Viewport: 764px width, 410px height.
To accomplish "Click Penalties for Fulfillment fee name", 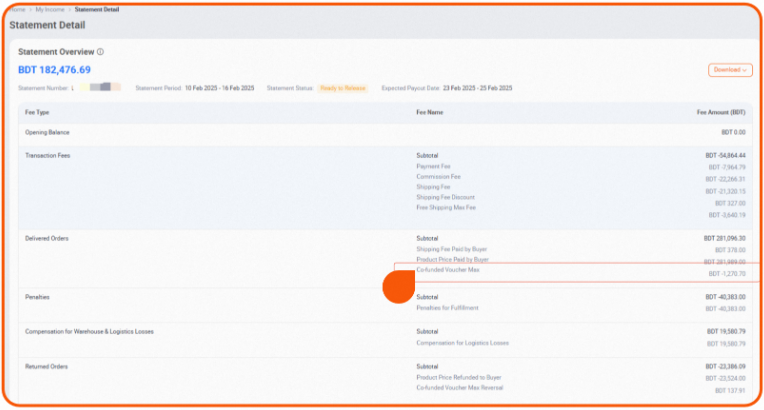I will tap(448, 308).
